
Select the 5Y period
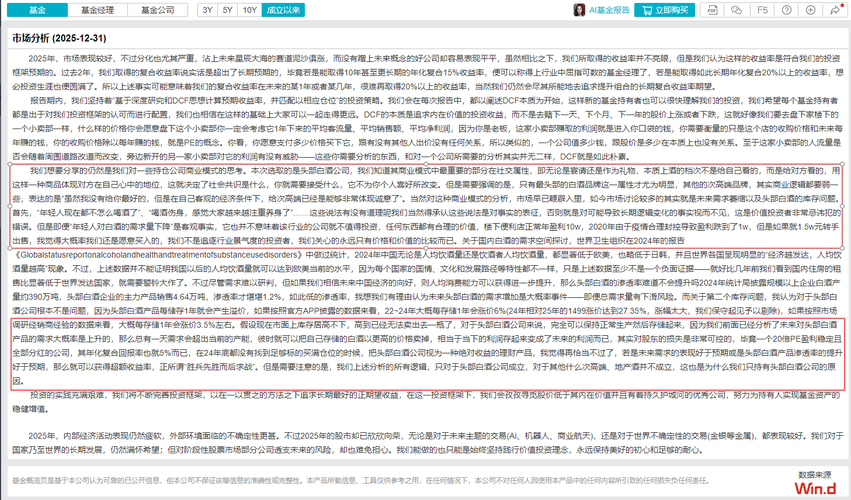(x=227, y=10)
